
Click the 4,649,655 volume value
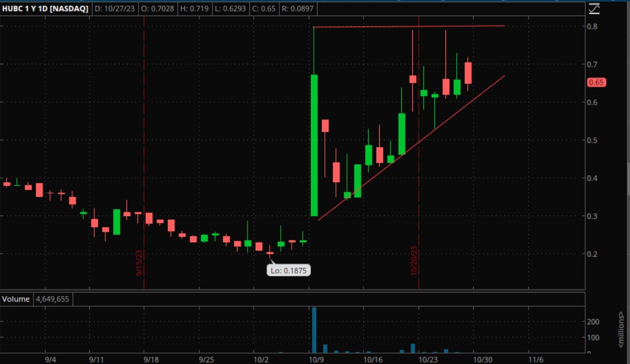click(x=52, y=299)
